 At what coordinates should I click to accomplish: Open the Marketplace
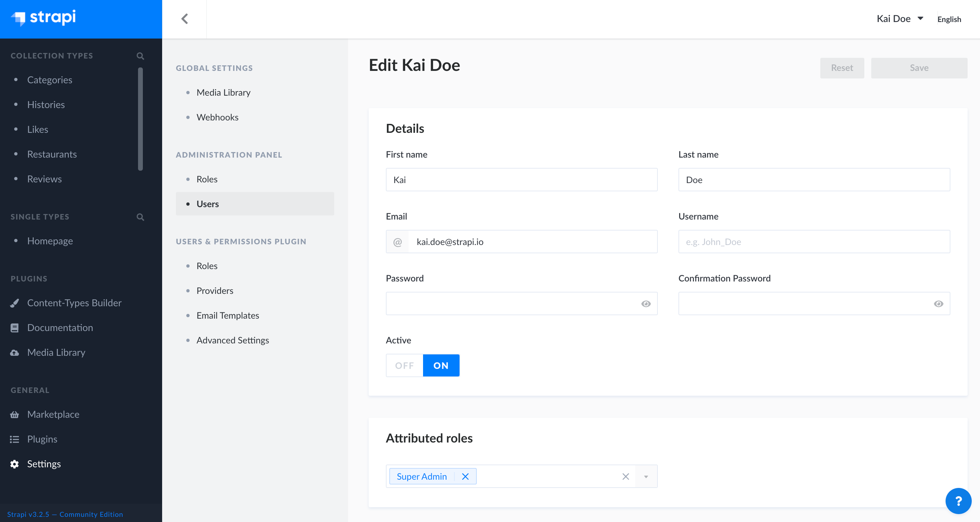click(x=53, y=414)
